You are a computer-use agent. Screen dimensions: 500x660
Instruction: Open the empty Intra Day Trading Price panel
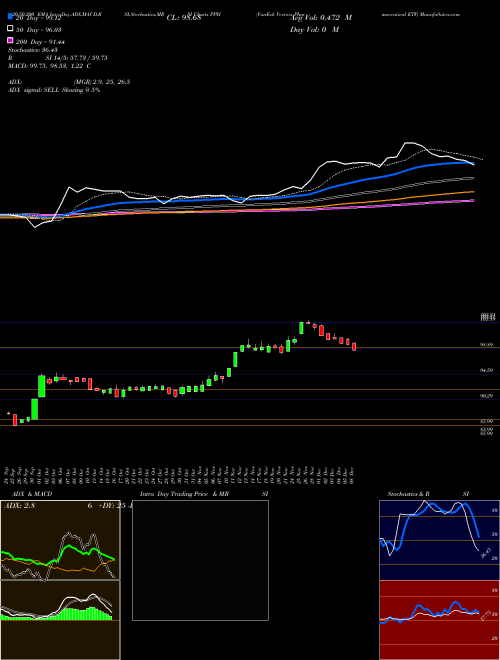coord(200,560)
